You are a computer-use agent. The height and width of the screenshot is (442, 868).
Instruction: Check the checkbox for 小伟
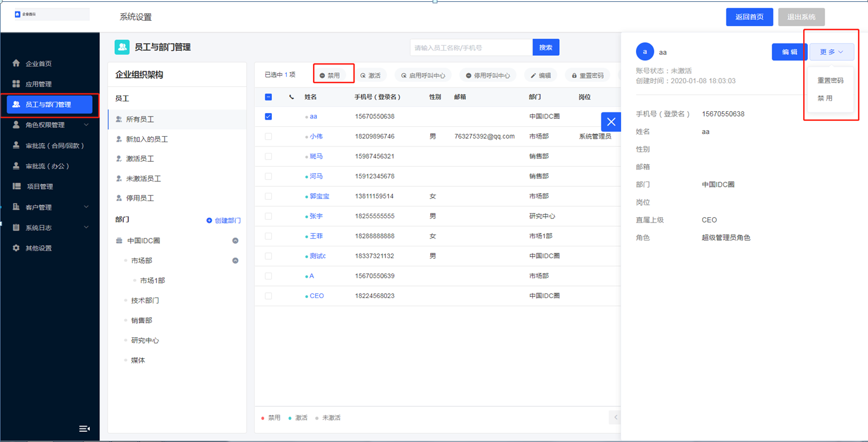point(268,136)
